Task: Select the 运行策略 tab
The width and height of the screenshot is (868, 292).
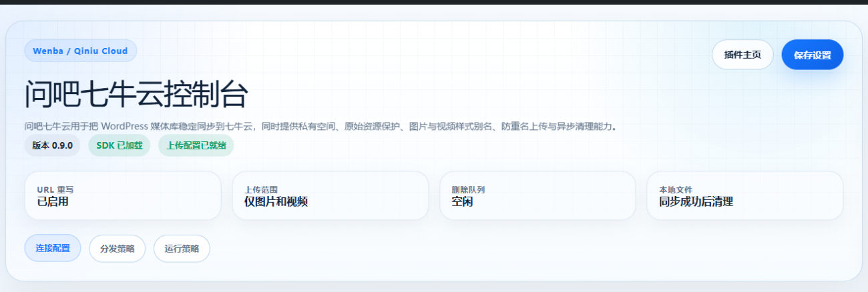Action: click(182, 249)
